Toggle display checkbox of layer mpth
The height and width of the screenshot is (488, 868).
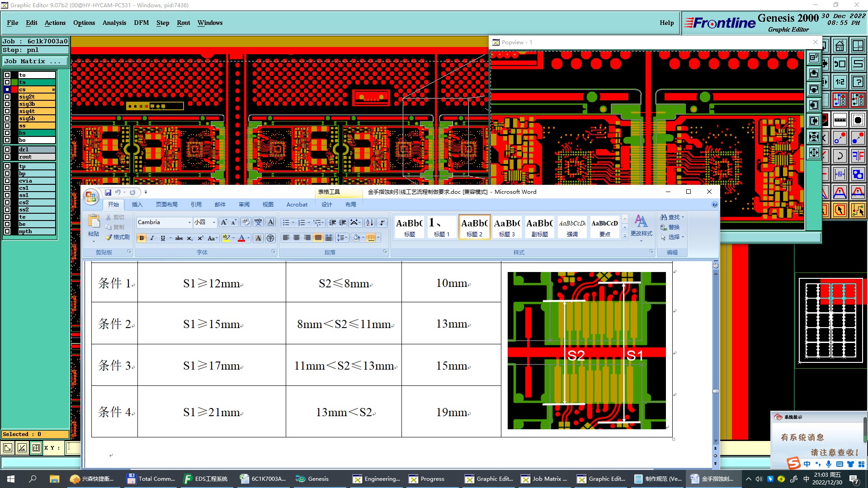(x=7, y=231)
